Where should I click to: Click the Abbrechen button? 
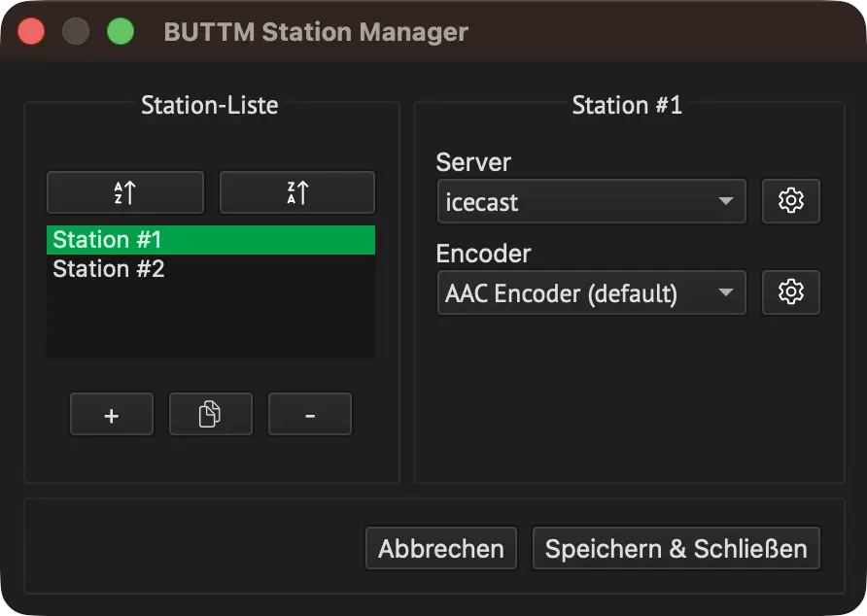pyautogui.click(x=441, y=549)
